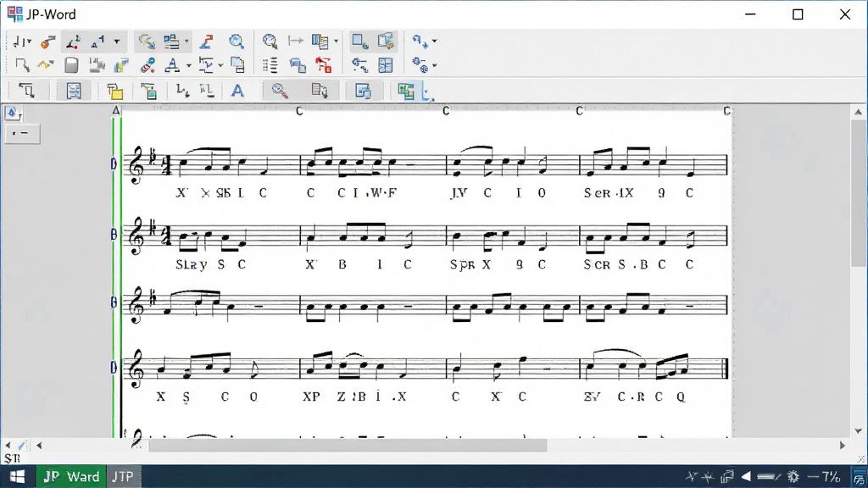Screen dimensions: 868x488
Task: Click the vertical scrollbar thumb
Action: point(858,192)
